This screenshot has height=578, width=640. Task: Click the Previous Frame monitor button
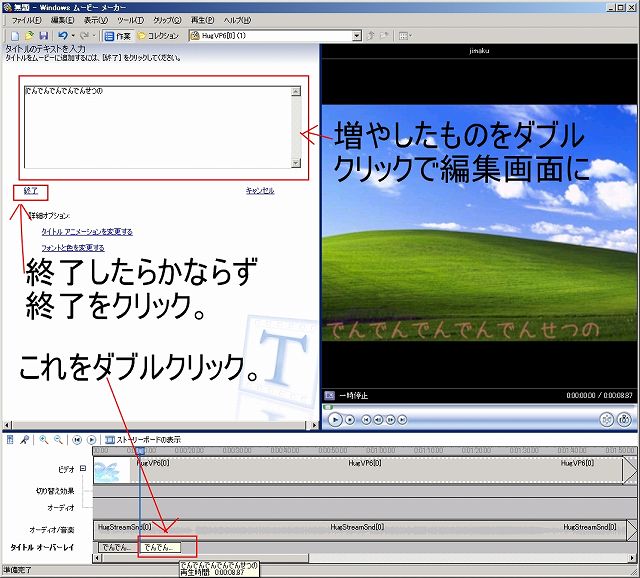pos(378,420)
